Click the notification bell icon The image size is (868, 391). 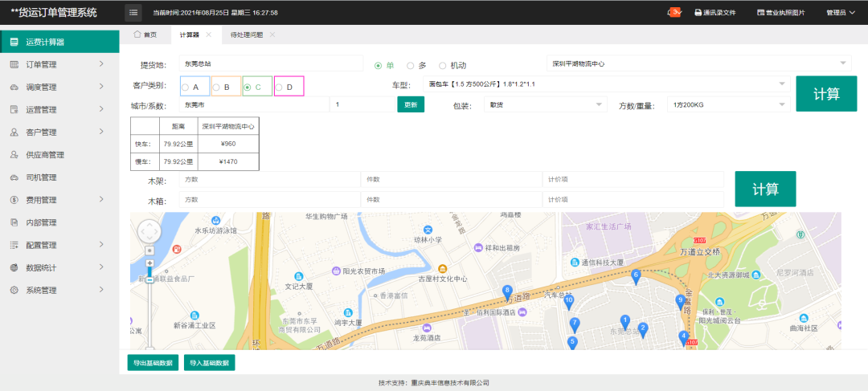point(674,12)
